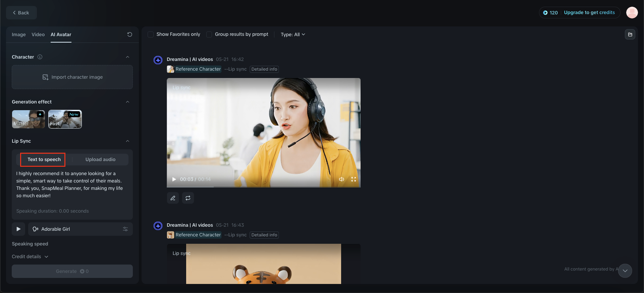This screenshot has width=644, height=293.
Task: Click "Speaking duration: 0.00 seconds" text
Action: pos(53,211)
